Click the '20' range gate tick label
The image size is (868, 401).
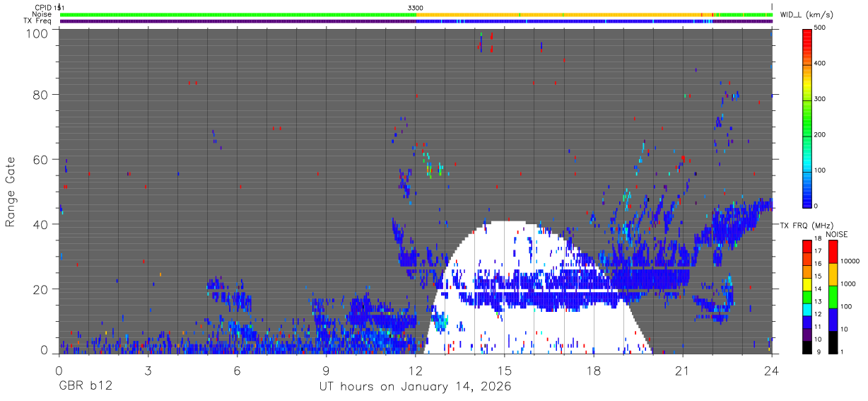[40, 289]
